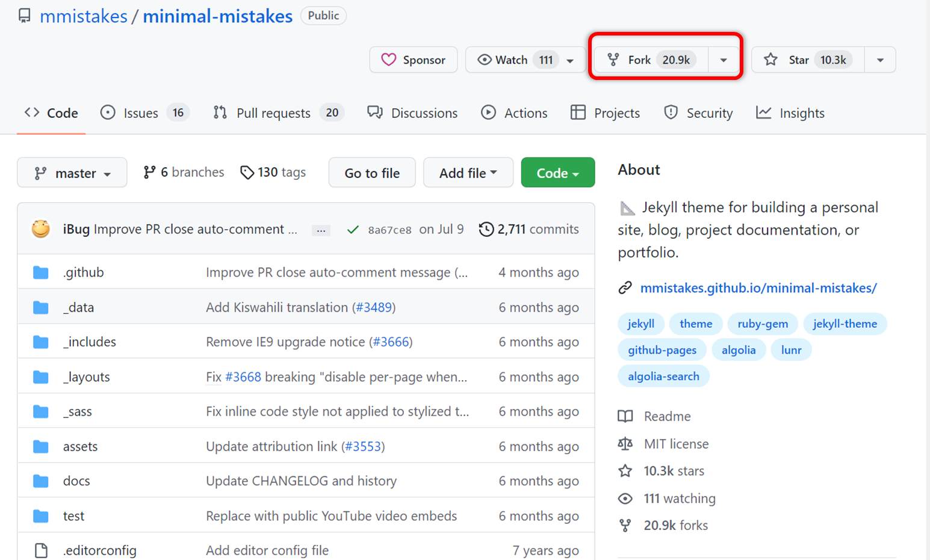
Task: Open the iBug author link
Action: pyautogui.click(x=76, y=229)
